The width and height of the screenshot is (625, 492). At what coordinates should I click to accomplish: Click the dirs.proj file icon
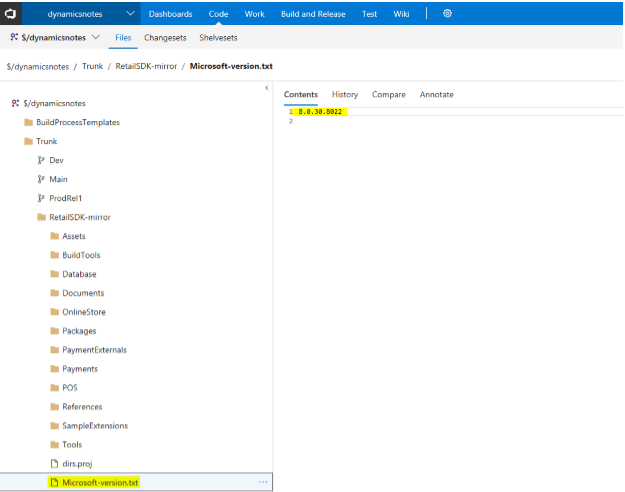[x=54, y=463]
